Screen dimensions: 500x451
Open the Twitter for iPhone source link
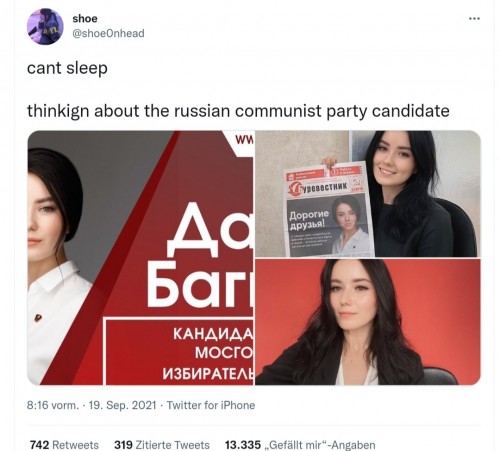coord(211,405)
